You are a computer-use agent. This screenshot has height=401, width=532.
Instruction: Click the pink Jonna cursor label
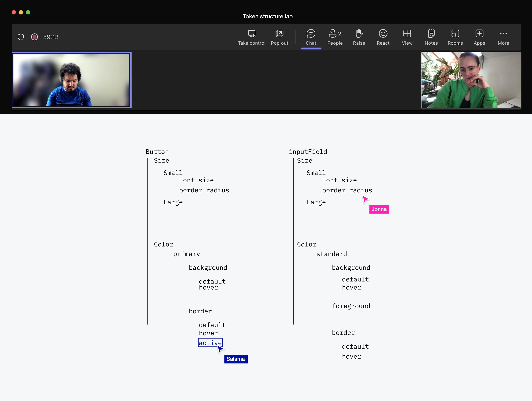tap(379, 209)
